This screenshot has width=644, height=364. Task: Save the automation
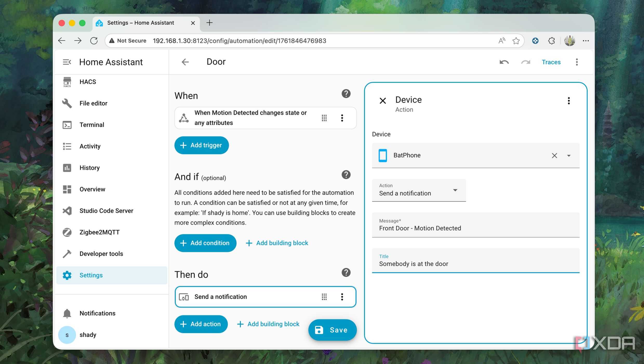click(x=332, y=330)
